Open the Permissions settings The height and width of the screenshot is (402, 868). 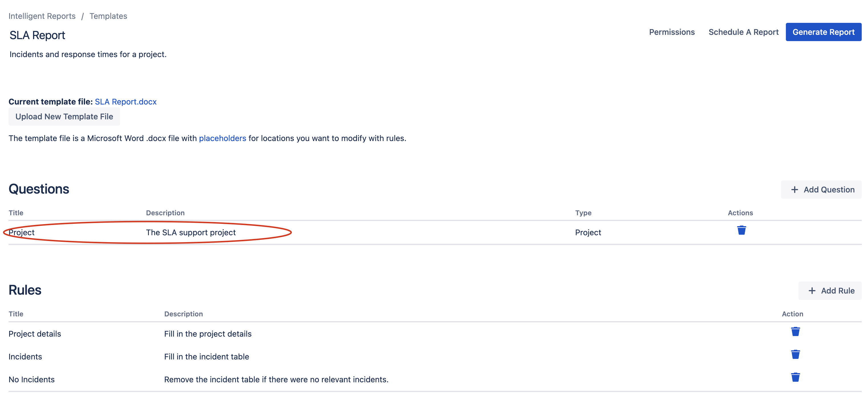[672, 32]
